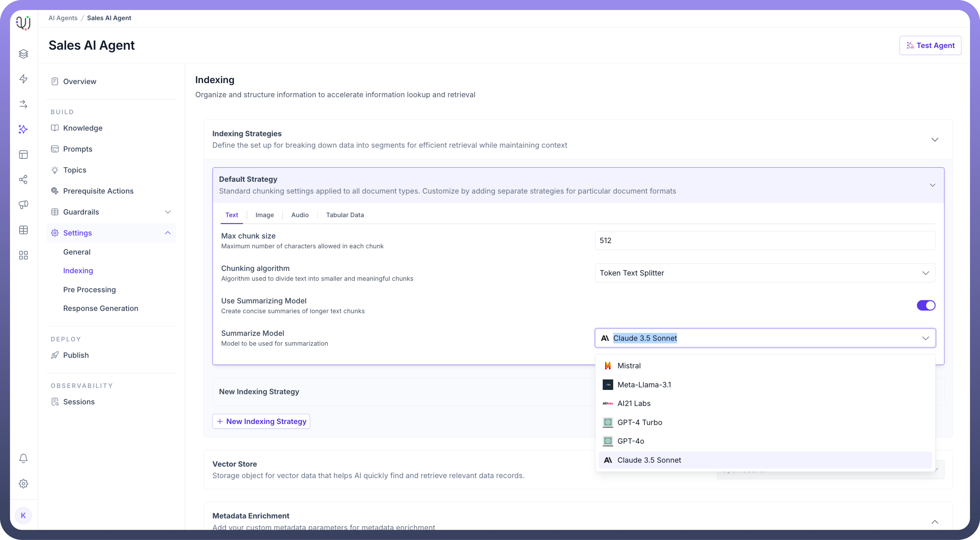Switch to the Tabular Data tab
The height and width of the screenshot is (540, 980).
click(x=345, y=215)
